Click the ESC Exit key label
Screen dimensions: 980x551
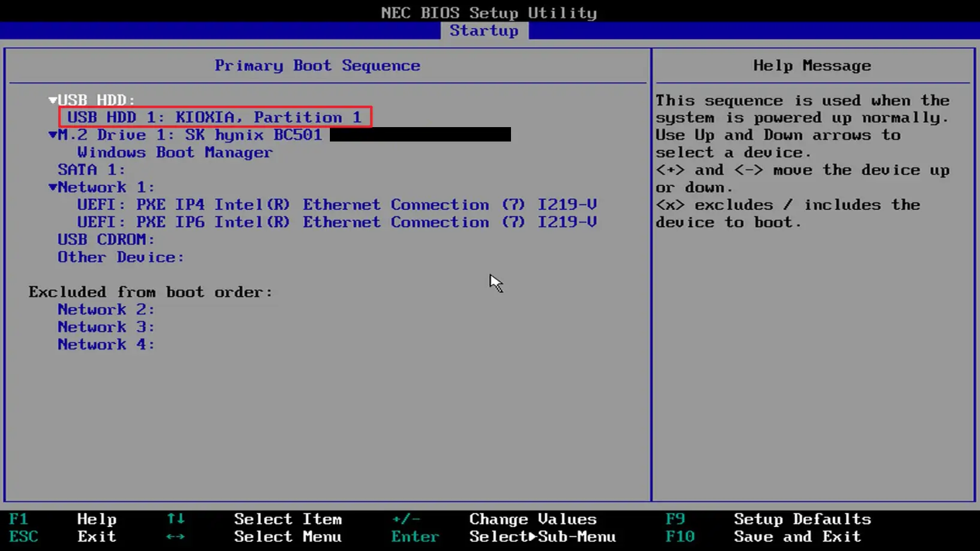coord(23,537)
